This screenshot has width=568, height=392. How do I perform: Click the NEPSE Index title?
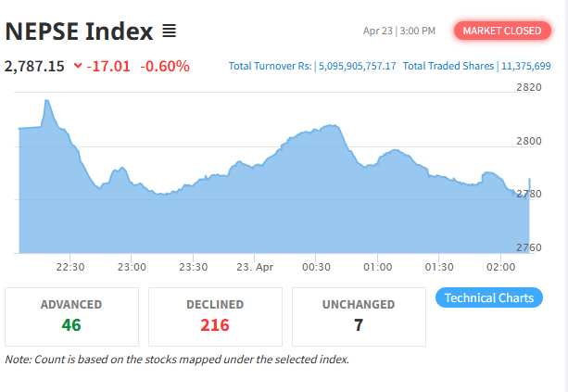point(79,32)
